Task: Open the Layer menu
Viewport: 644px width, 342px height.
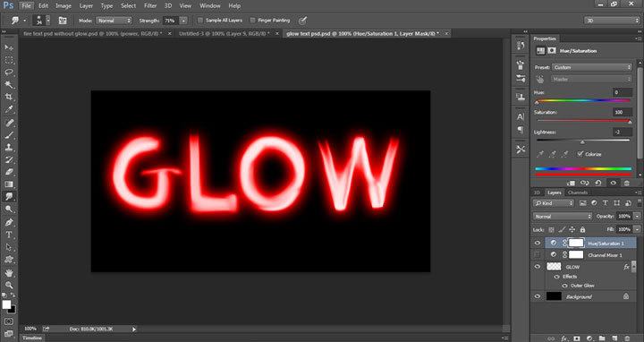Action: pyautogui.click(x=86, y=5)
